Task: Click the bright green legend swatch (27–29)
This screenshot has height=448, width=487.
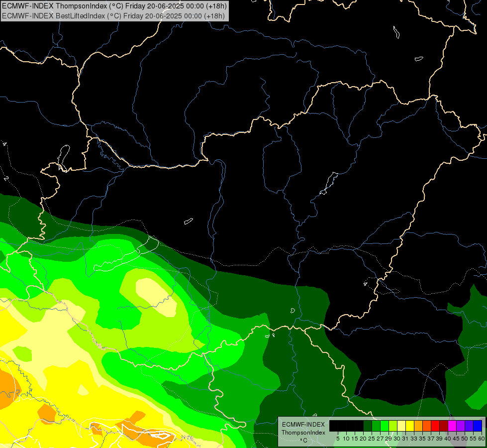Action: pyautogui.click(x=385, y=426)
